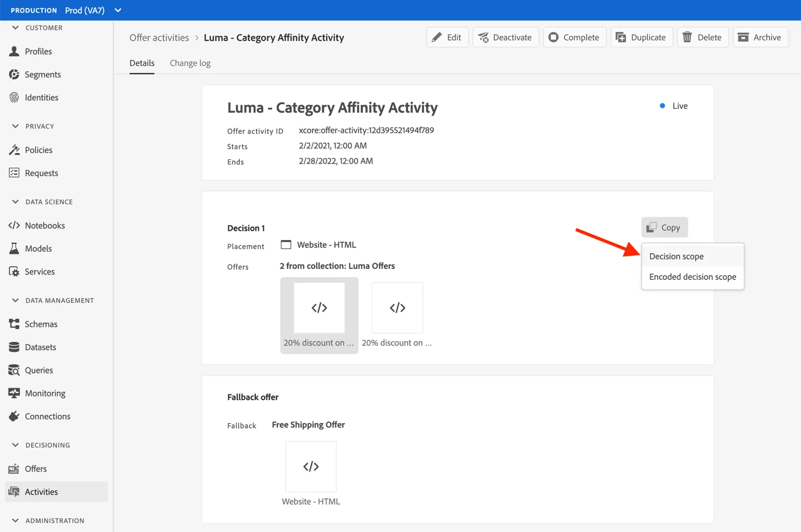
Task: Open the Datasets database icon
Action: tap(14, 347)
